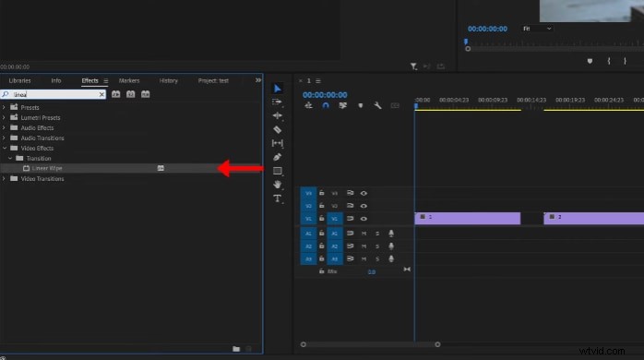644x360 pixels.
Task: Open timeline display settings wrench
Action: pos(377,105)
